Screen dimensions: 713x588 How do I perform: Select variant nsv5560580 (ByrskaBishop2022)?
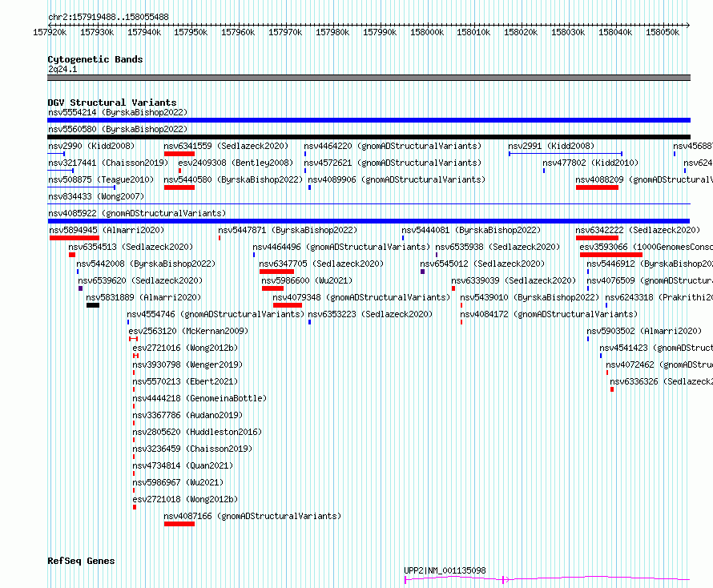point(118,129)
